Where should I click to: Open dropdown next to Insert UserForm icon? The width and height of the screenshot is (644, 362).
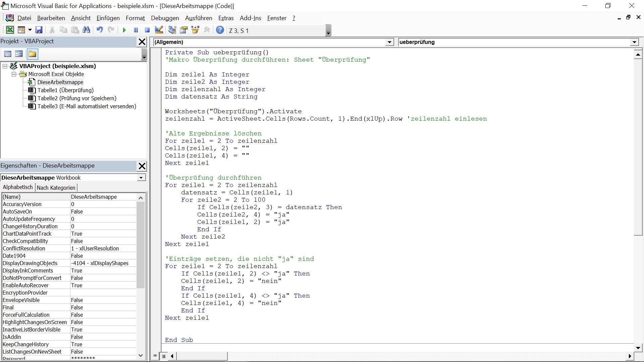(30, 30)
